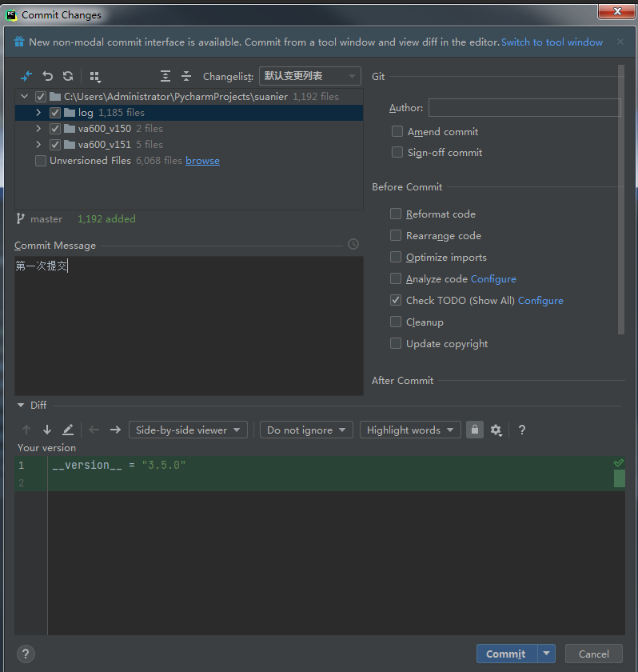The image size is (638, 672).
Task: Click the bottom-left help button
Action: click(26, 654)
